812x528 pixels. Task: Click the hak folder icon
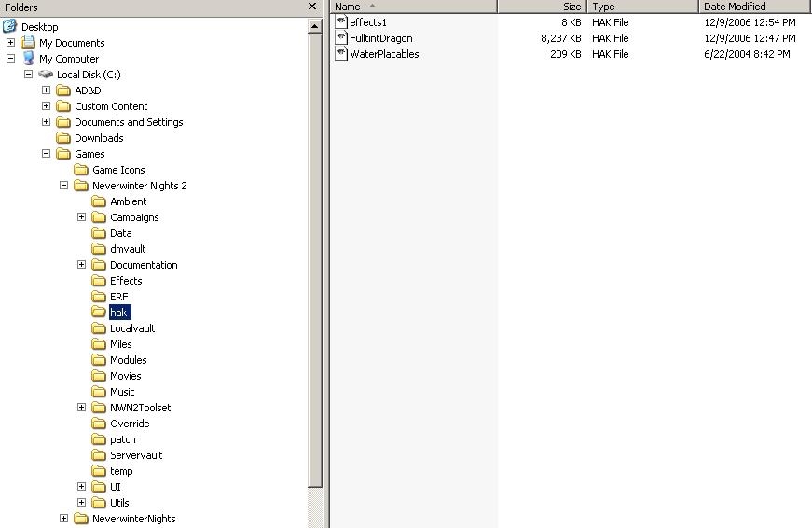[x=99, y=313]
